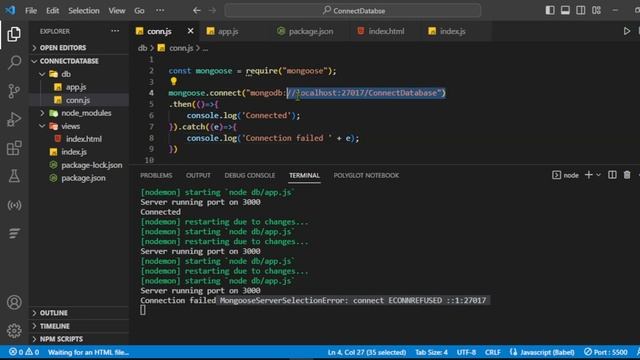The width and height of the screenshot is (640, 360).
Task: Open the Customize Layout icon
Action: [596, 11]
